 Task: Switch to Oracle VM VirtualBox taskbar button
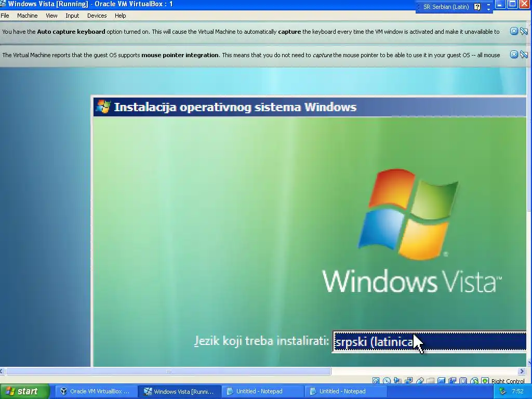pos(96,392)
